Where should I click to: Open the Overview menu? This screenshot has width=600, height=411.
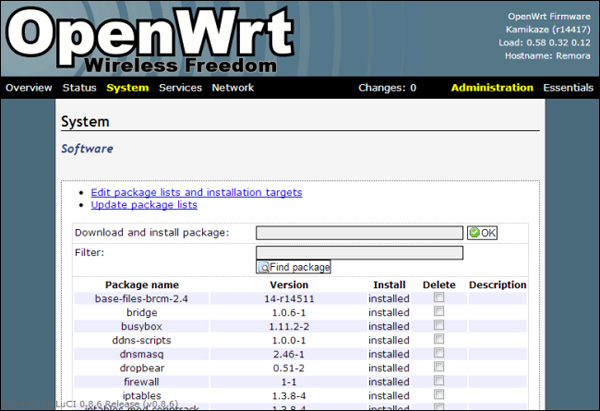coord(28,88)
